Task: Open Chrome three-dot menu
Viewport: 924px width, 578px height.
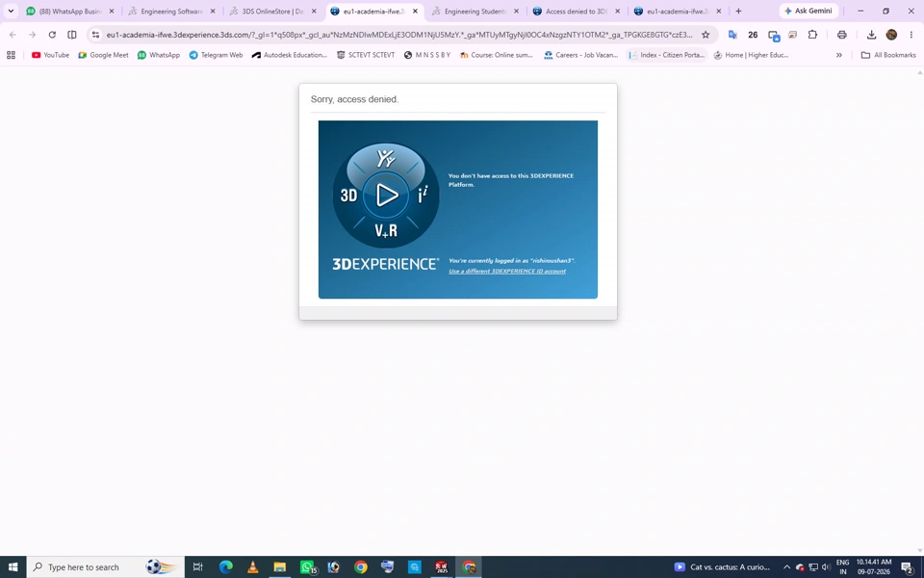Action: tap(911, 35)
